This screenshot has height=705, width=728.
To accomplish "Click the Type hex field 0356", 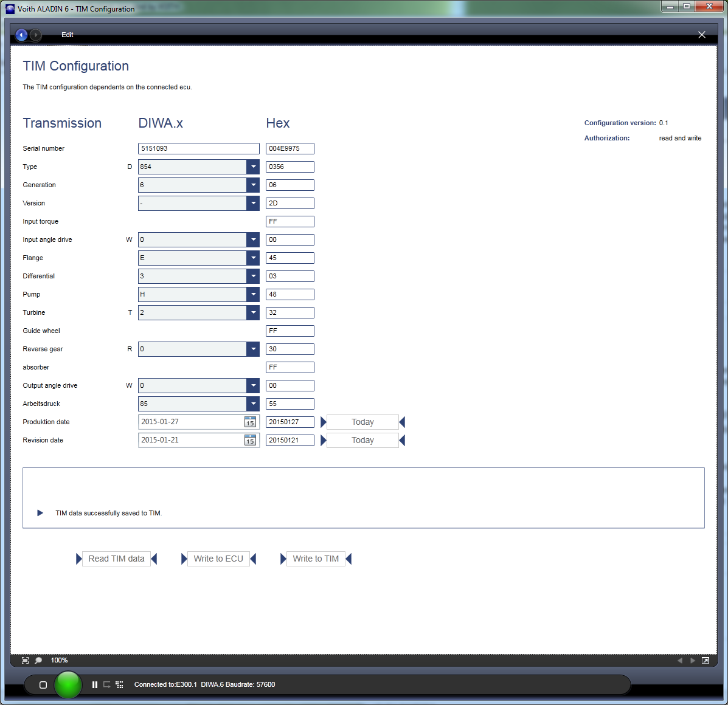I will [x=290, y=167].
